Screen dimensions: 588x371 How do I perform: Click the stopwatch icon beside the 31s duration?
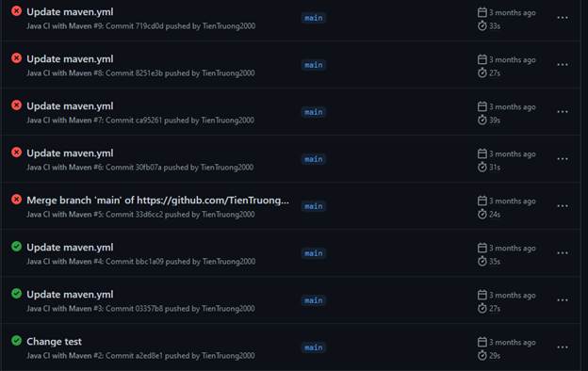[482, 167]
